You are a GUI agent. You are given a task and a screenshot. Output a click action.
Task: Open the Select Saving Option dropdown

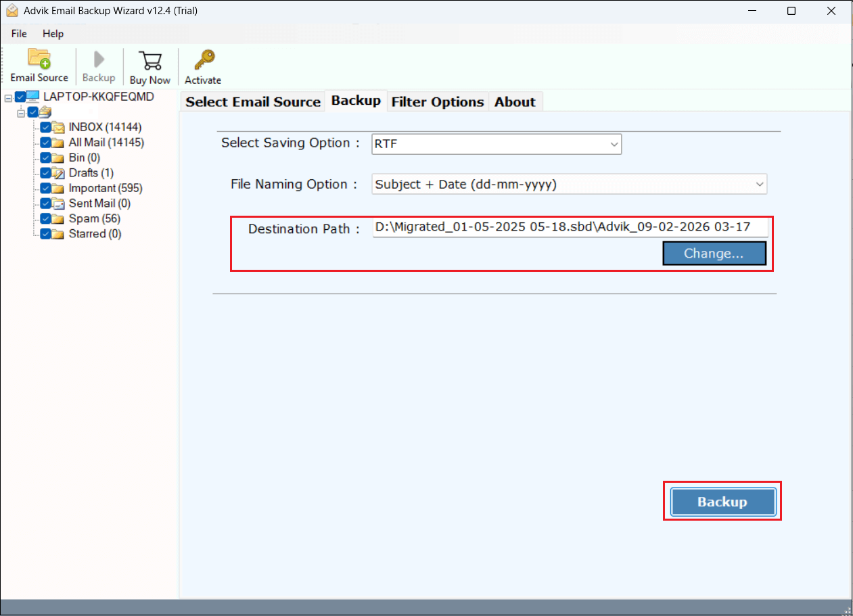[x=497, y=144]
